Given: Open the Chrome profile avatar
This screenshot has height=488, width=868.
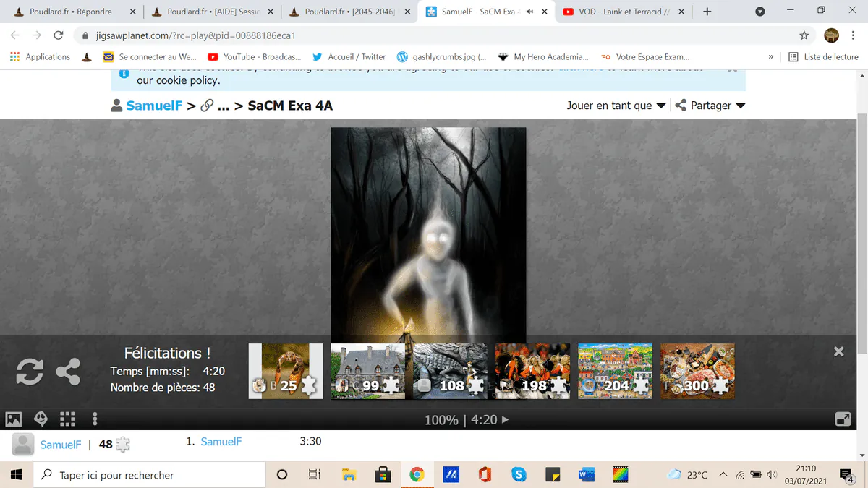Looking at the screenshot, I should (832, 35).
